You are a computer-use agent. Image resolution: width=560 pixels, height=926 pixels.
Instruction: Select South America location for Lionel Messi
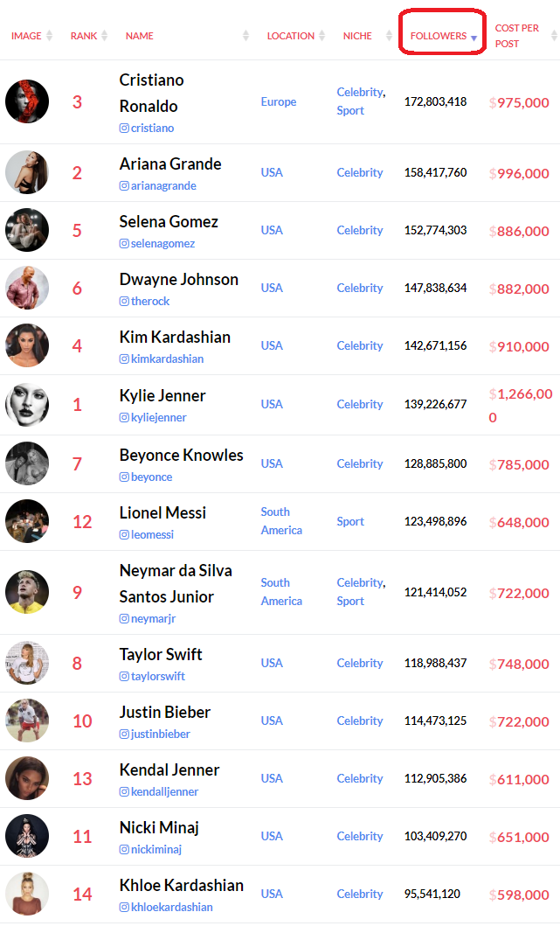281,521
